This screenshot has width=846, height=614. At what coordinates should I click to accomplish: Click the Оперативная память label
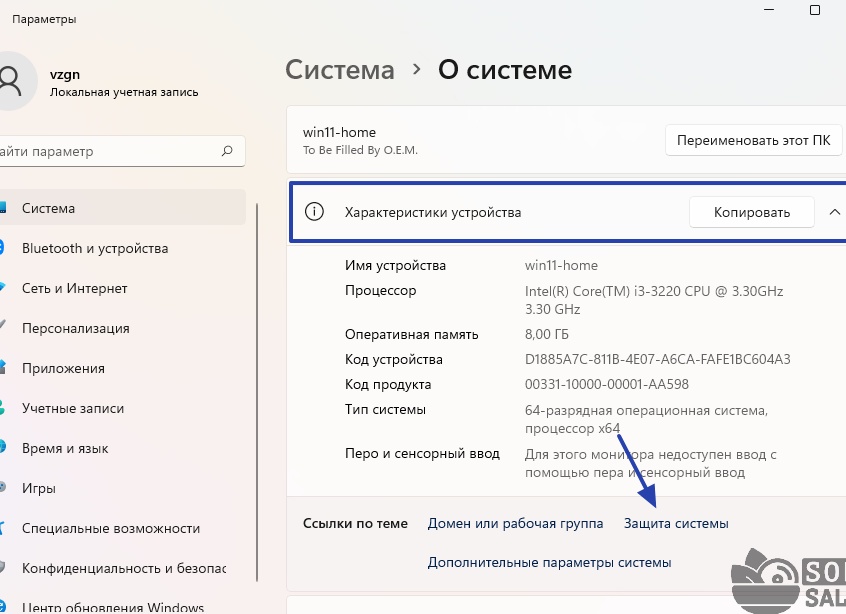tap(412, 335)
